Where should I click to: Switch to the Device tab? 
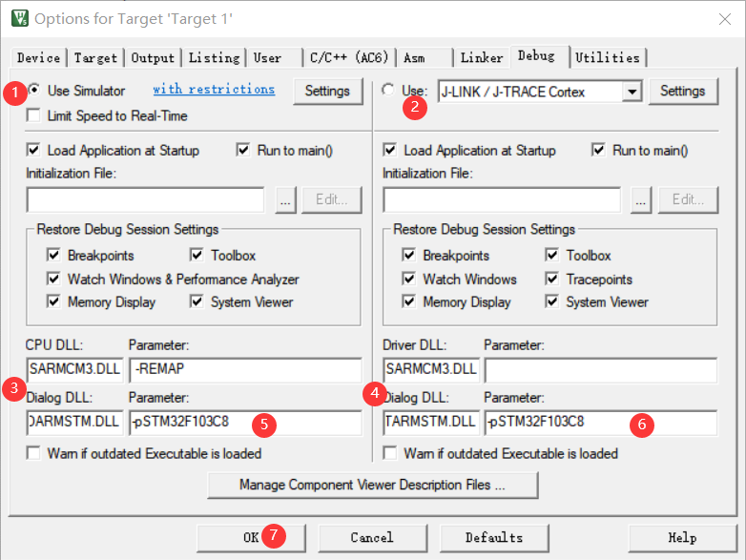tap(38, 58)
